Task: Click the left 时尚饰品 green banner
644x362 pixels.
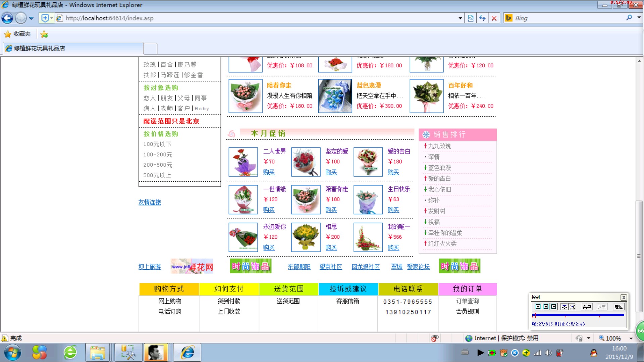Action: [251, 266]
